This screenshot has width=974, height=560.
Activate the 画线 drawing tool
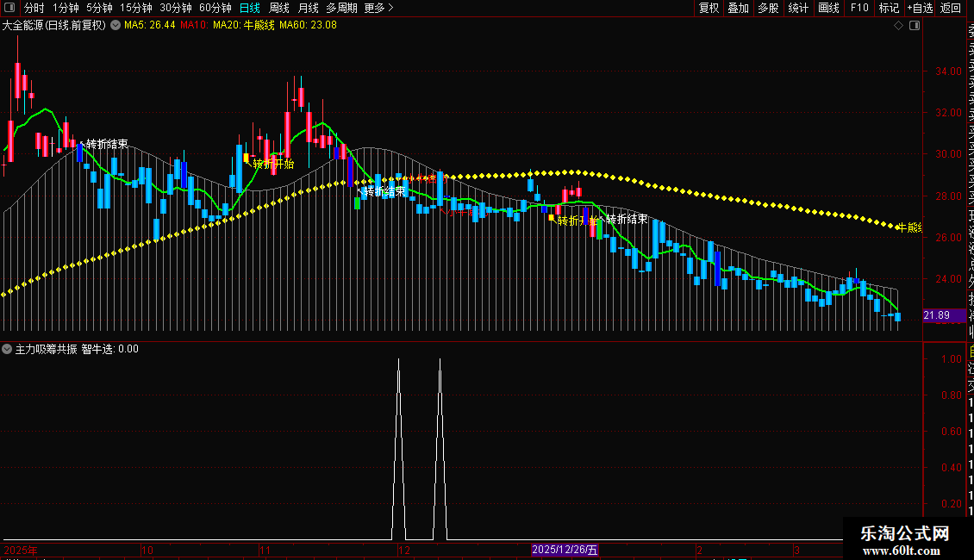(x=828, y=8)
